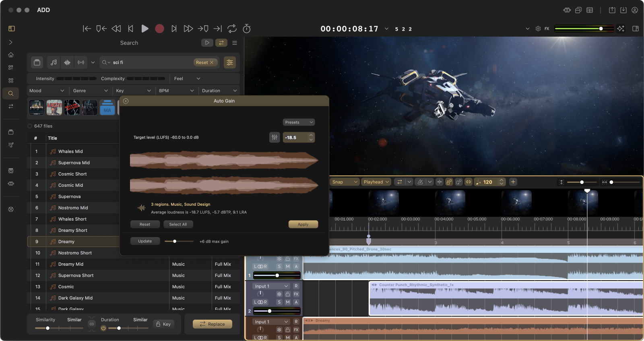Open the Snap dropdown in timeline
The height and width of the screenshot is (341, 644).
345,182
